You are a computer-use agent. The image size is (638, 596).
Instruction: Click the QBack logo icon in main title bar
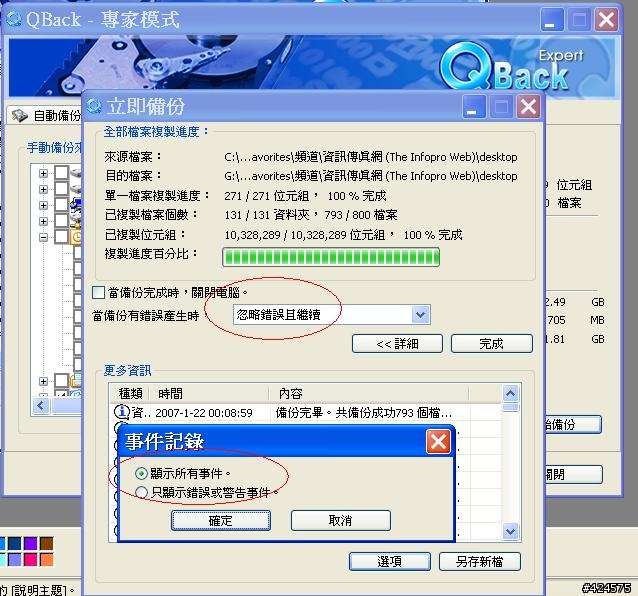(x=13, y=19)
